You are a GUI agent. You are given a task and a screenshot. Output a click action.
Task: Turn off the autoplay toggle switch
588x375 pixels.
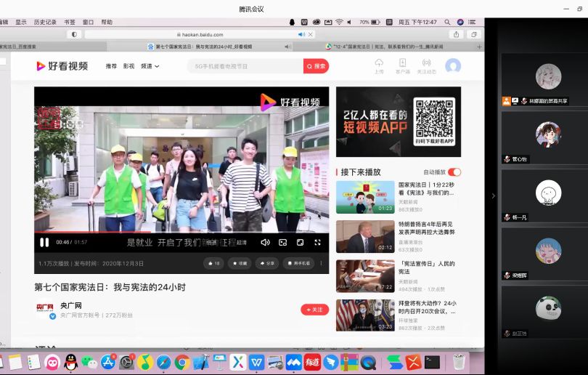point(454,172)
